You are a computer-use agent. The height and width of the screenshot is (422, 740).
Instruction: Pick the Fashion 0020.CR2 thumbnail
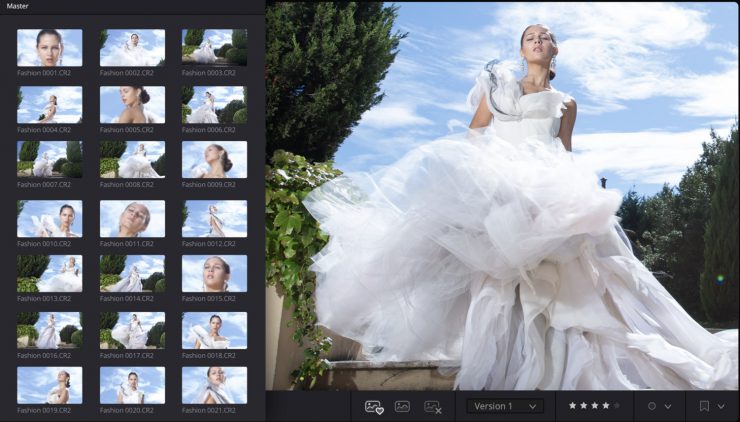point(132,385)
